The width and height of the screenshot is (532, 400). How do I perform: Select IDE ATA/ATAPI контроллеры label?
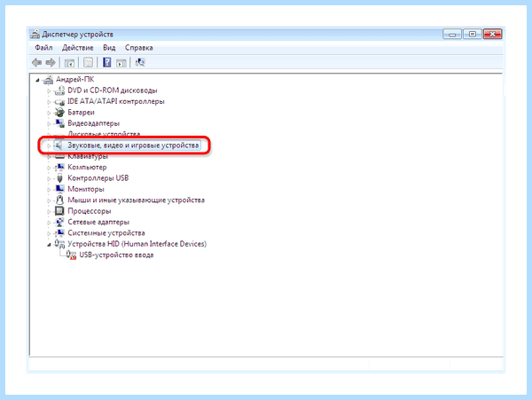pos(116,101)
